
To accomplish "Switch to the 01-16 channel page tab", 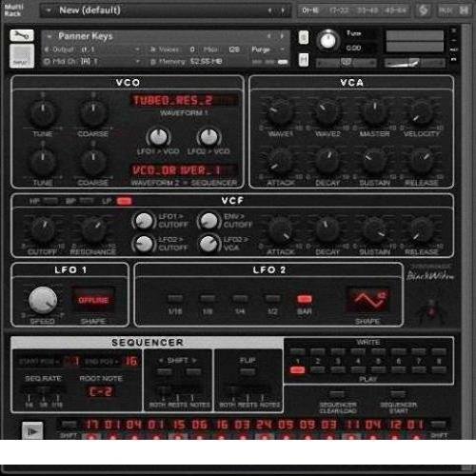I will (x=310, y=10).
